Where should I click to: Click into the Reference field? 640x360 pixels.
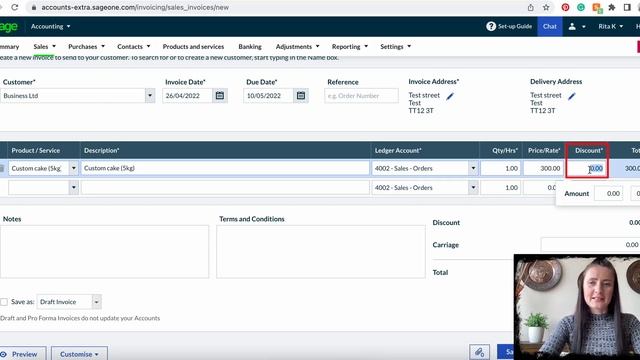pos(361,96)
